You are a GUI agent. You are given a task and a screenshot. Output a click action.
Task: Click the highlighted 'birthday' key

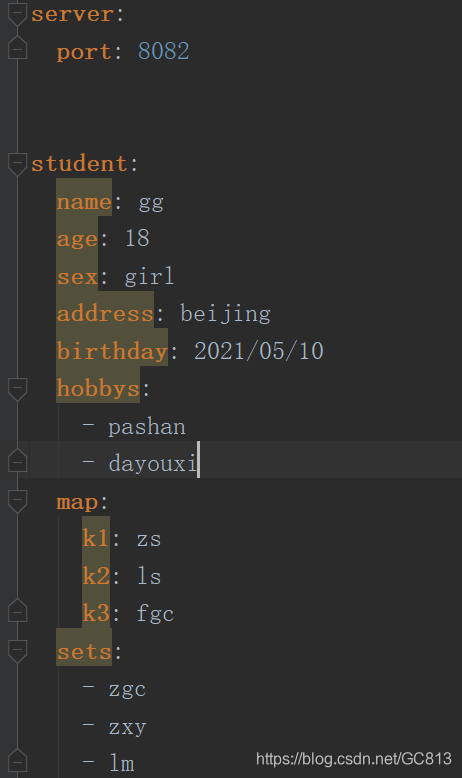112,352
